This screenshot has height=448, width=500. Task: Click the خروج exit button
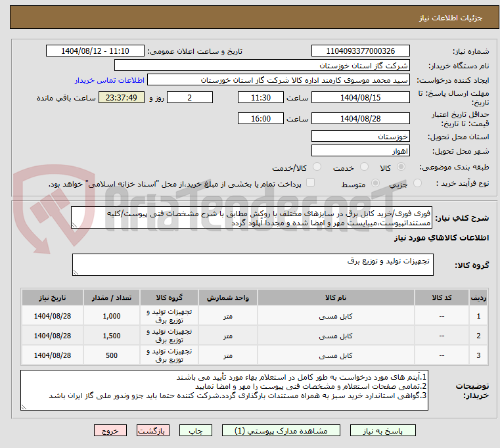(x=110, y=430)
